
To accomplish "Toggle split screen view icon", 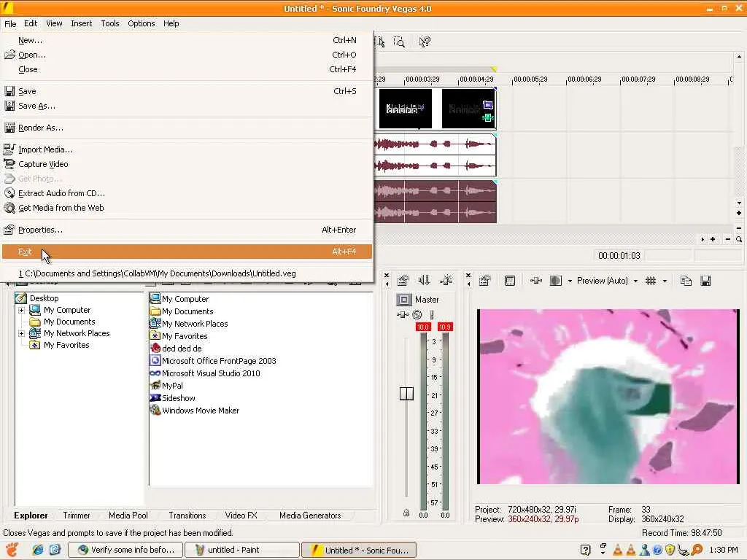I will [x=555, y=281].
